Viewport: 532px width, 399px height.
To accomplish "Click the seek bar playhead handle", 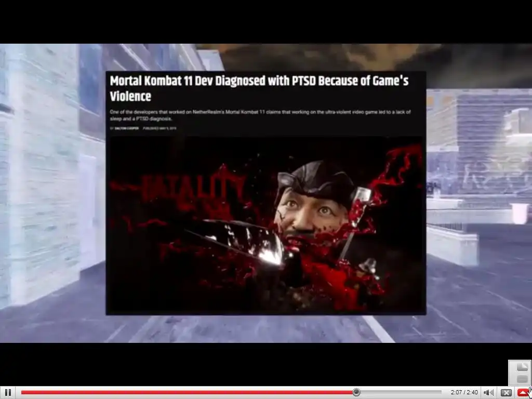I will tap(356, 392).
